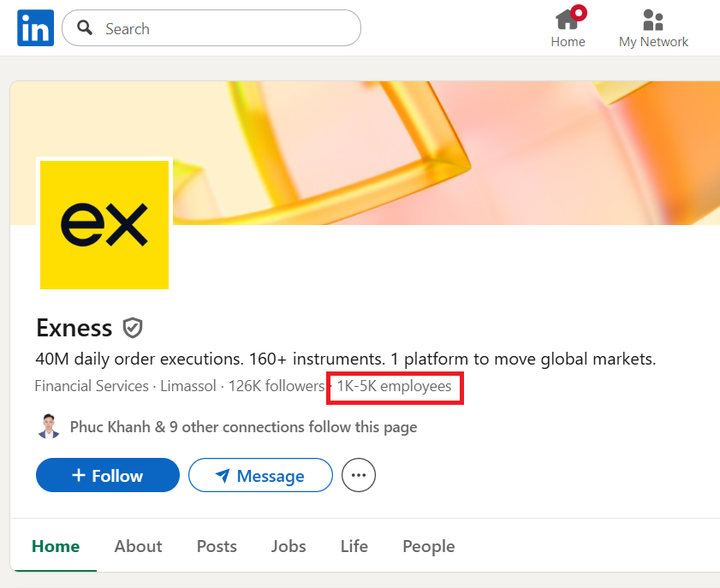
Task: Message the Exness company
Action: coord(260,475)
